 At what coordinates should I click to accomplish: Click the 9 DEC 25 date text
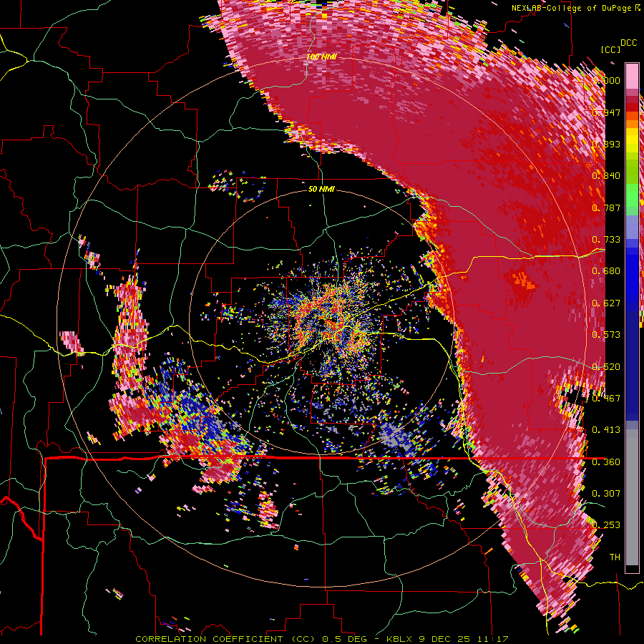pyautogui.click(x=444, y=639)
